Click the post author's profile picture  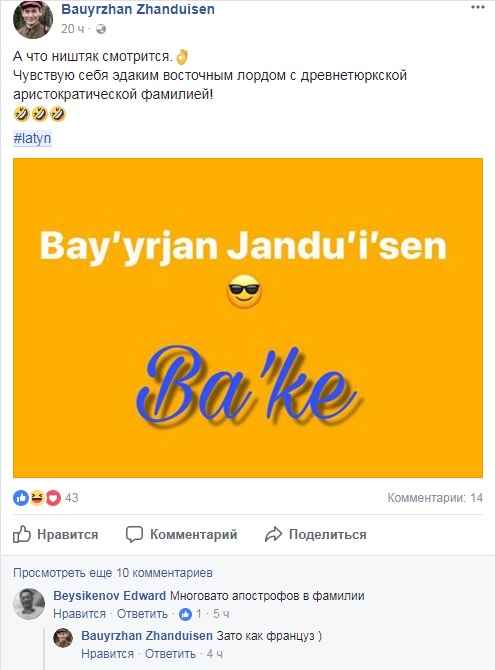[x=33, y=19]
